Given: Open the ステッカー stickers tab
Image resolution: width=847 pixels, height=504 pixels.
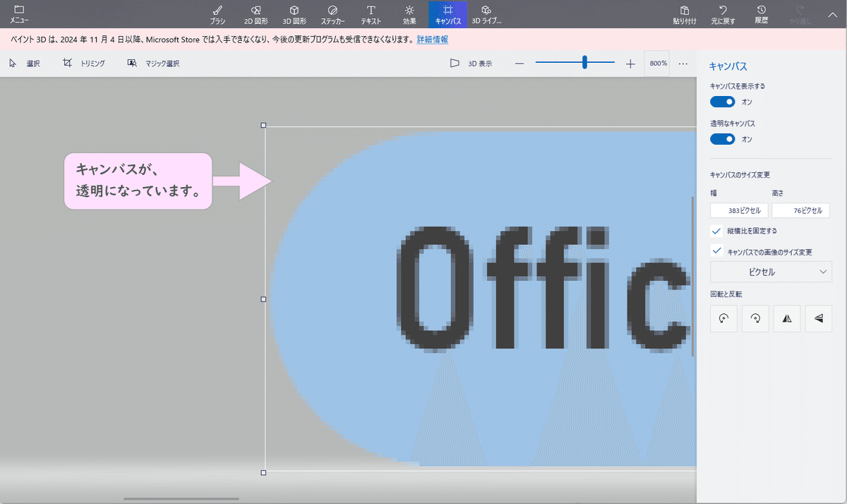Looking at the screenshot, I should [332, 14].
